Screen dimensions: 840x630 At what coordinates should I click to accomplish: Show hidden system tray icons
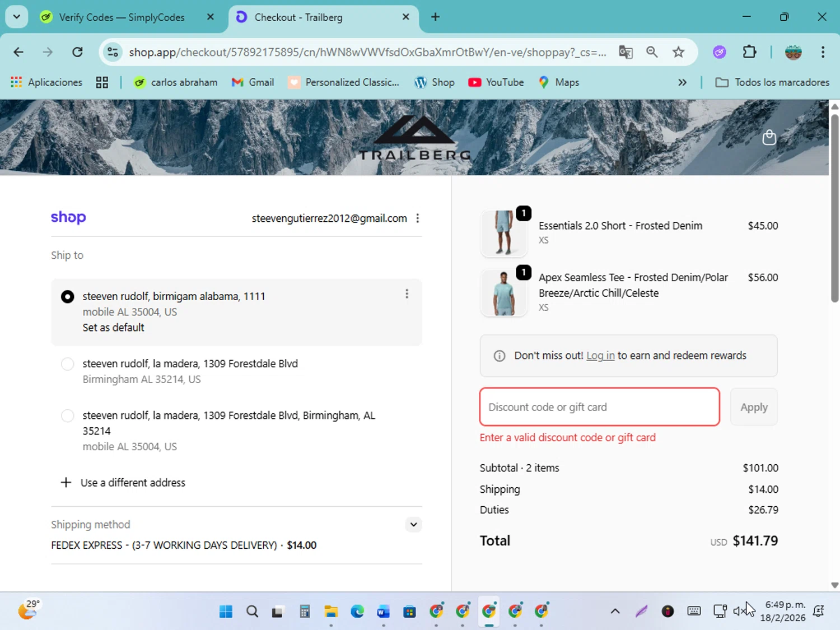pos(615,611)
